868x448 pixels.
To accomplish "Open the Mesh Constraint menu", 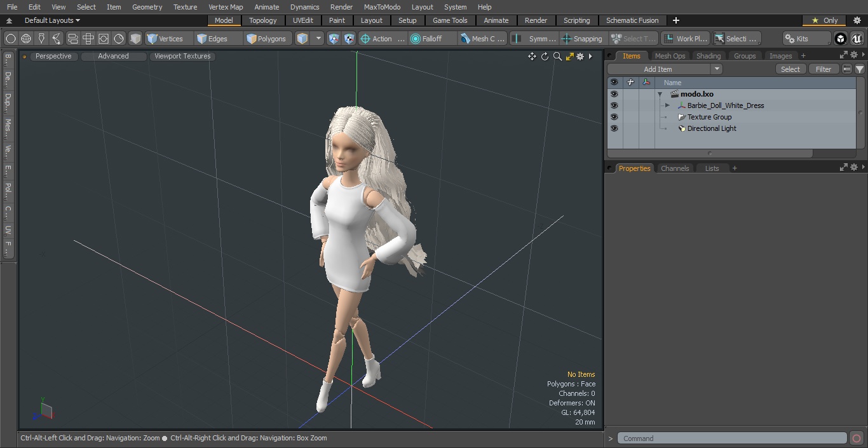I will click(x=483, y=39).
